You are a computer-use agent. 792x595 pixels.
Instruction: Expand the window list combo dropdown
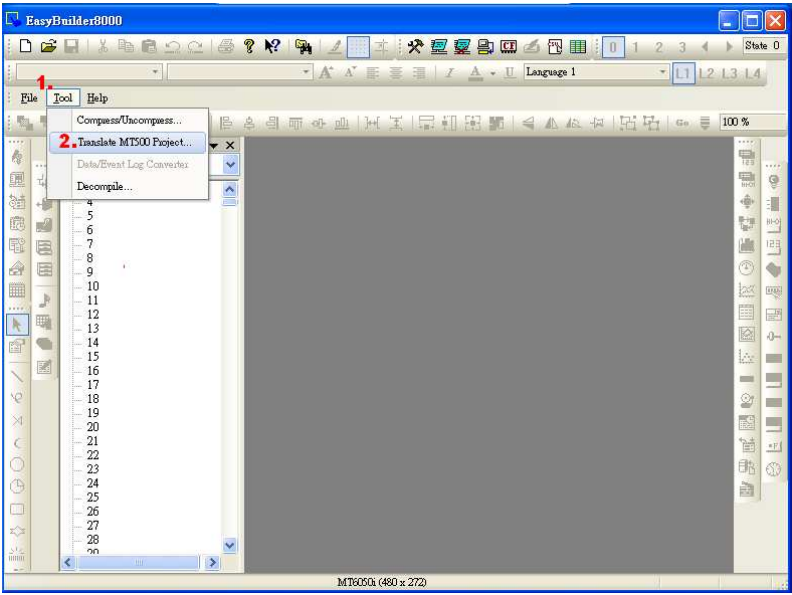[231, 165]
